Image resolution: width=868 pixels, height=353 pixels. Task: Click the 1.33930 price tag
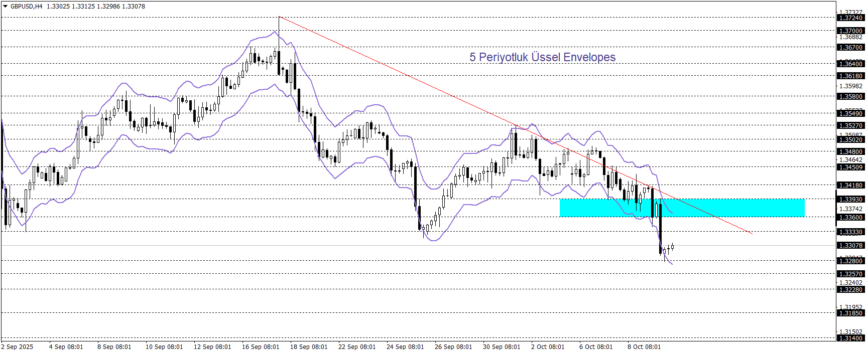(x=850, y=200)
